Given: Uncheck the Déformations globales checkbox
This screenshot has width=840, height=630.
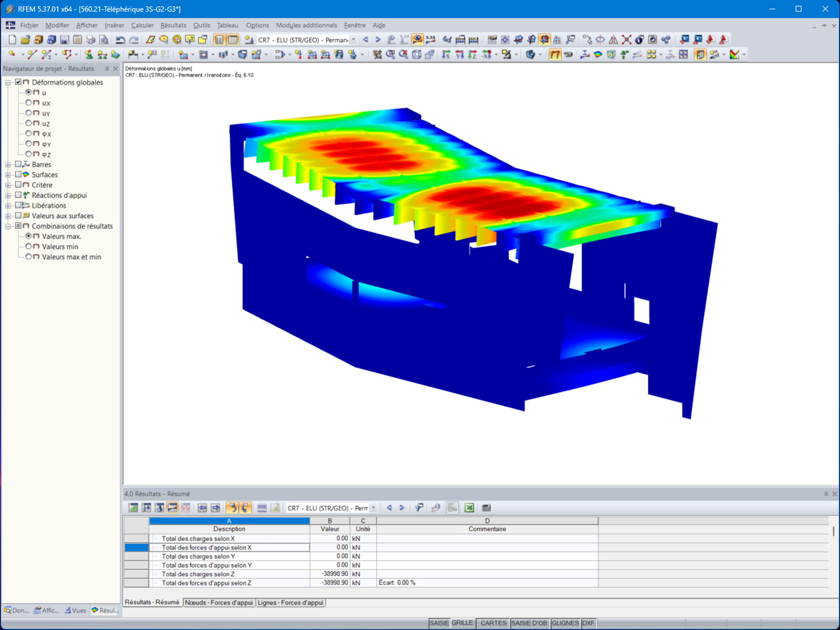Looking at the screenshot, I should coord(19,82).
